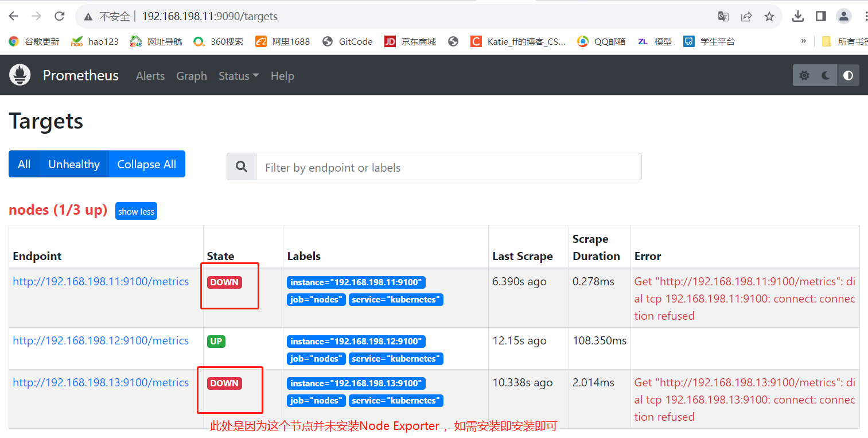Viewport: 868px width, 438px height.
Task: Click the instance="192.168.198.12:9100" label
Action: click(356, 342)
